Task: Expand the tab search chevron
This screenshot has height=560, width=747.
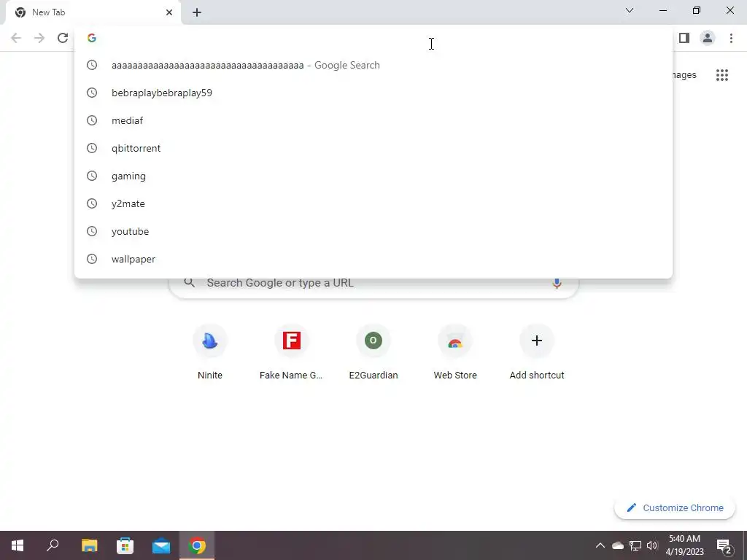Action: point(630,10)
